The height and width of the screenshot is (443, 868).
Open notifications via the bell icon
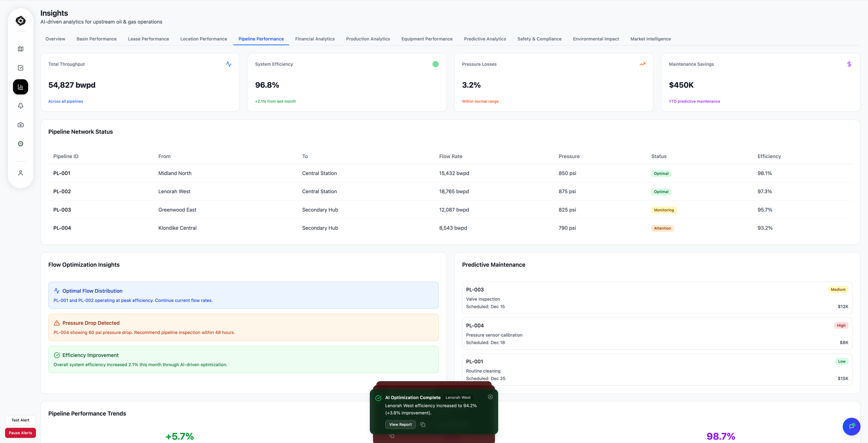pyautogui.click(x=20, y=106)
